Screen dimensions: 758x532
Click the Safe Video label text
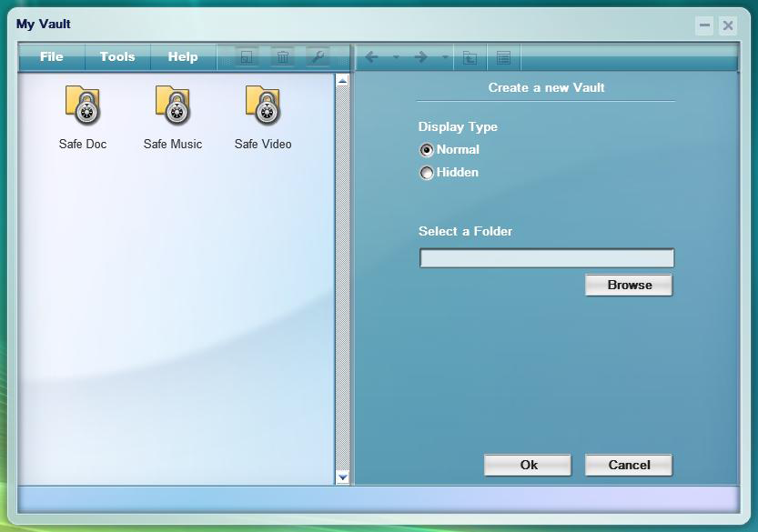[x=263, y=144]
